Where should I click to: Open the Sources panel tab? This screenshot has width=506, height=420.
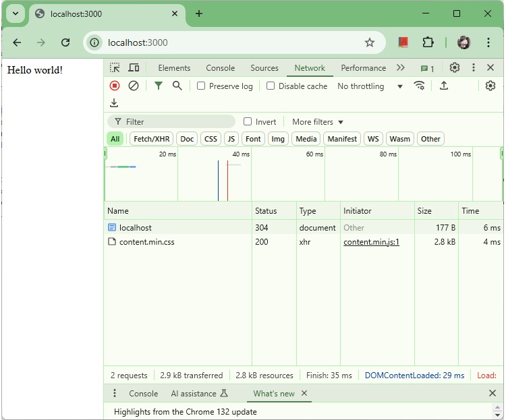264,68
